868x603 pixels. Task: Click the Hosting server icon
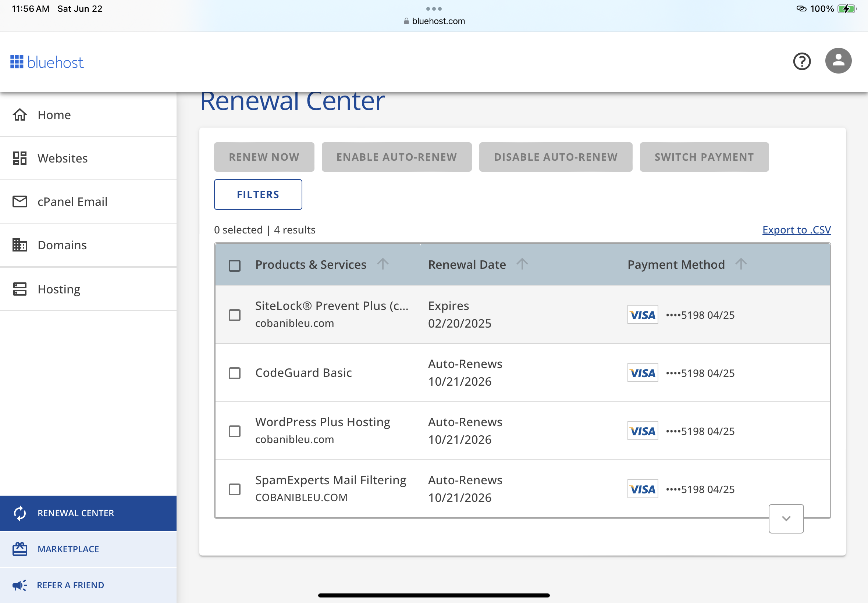point(19,289)
